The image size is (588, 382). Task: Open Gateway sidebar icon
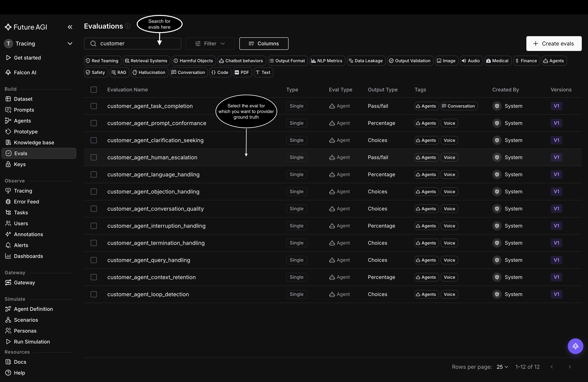point(8,282)
